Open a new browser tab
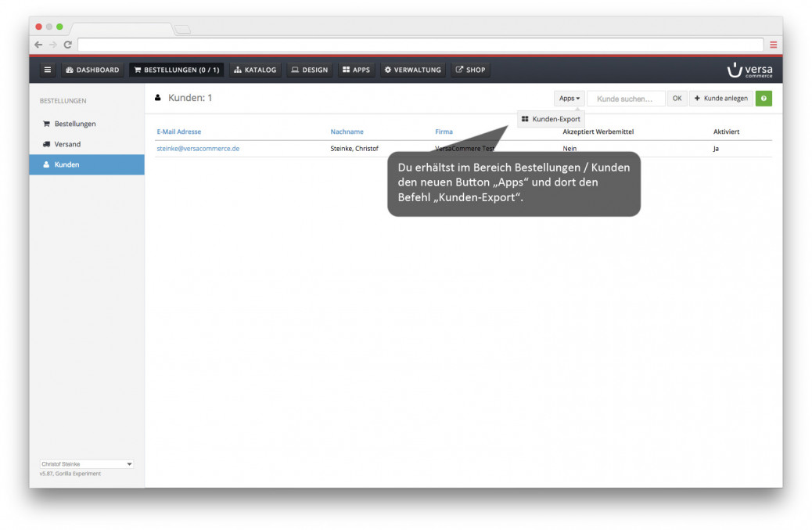The width and height of the screenshot is (812, 530). [x=182, y=30]
